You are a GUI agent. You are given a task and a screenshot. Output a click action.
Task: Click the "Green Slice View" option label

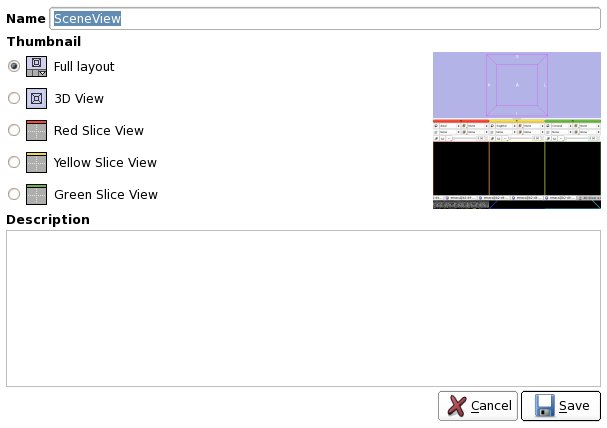[x=105, y=194]
